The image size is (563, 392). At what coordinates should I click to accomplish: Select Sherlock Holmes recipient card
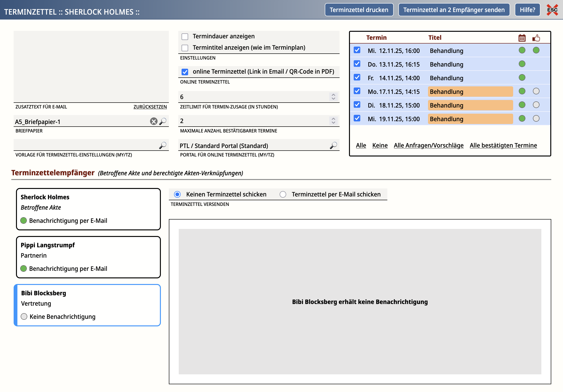pos(88,209)
